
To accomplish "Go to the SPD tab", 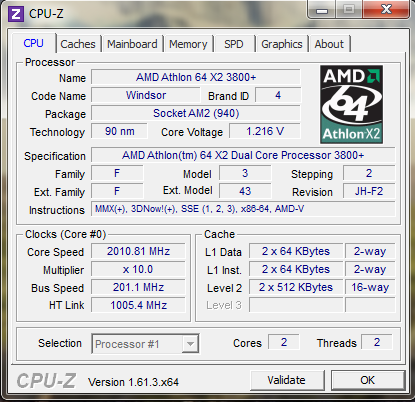I will (234, 44).
